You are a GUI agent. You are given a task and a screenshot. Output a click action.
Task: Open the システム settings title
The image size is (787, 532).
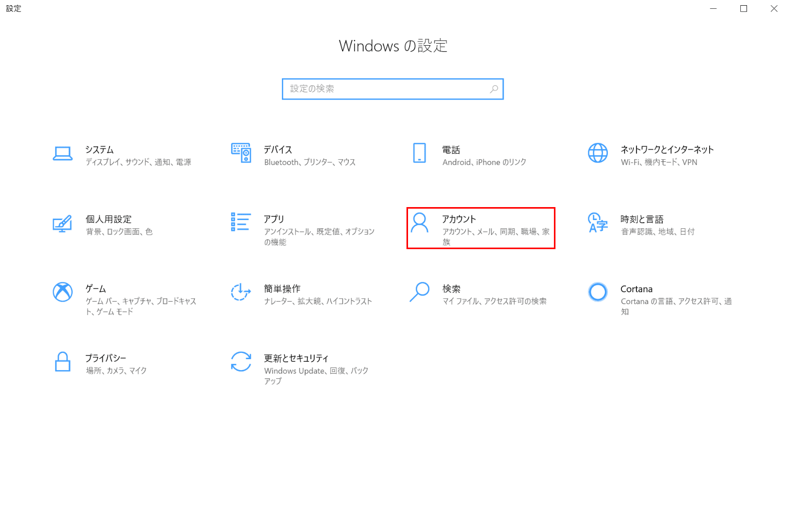tap(100, 149)
